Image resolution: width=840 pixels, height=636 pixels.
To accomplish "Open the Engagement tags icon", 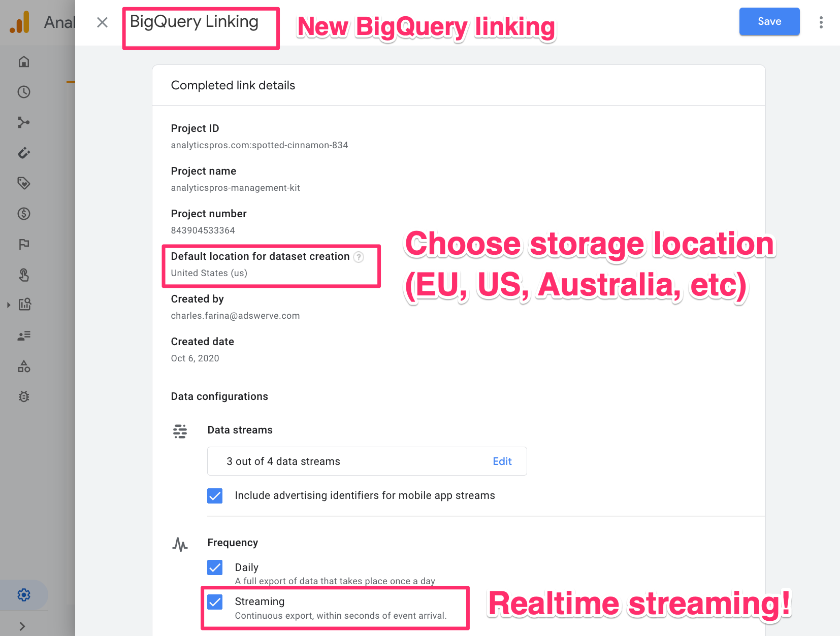I will click(24, 183).
